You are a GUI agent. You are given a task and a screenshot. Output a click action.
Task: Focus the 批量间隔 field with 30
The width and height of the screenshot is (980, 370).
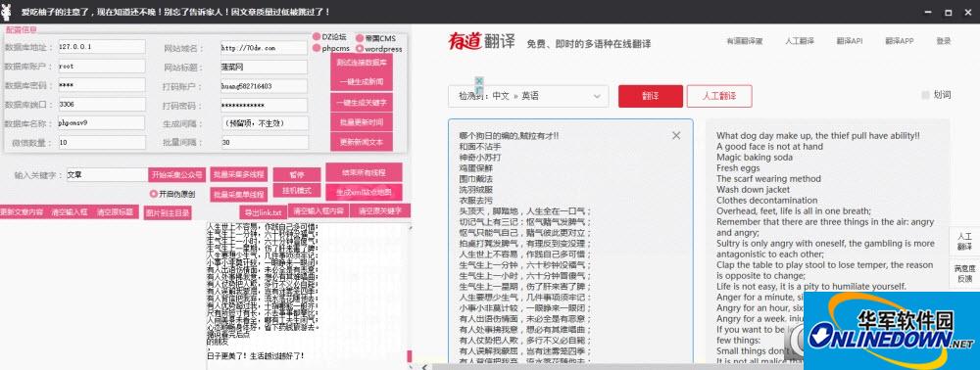(x=265, y=142)
